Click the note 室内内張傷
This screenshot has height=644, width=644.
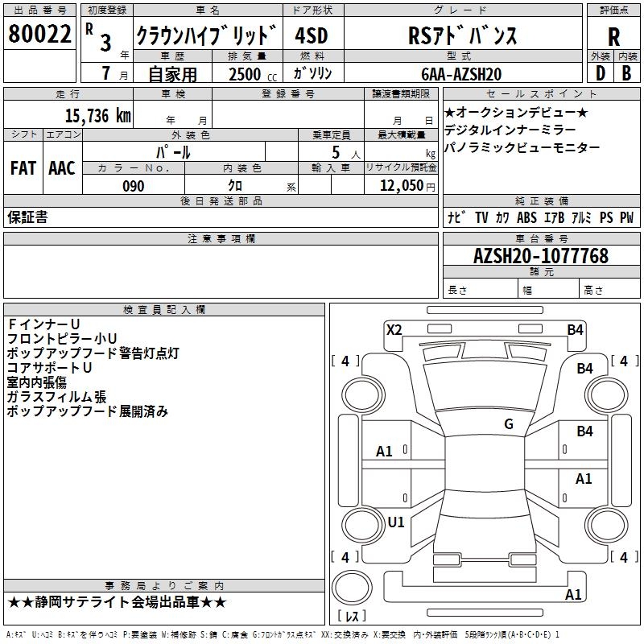click(36, 382)
